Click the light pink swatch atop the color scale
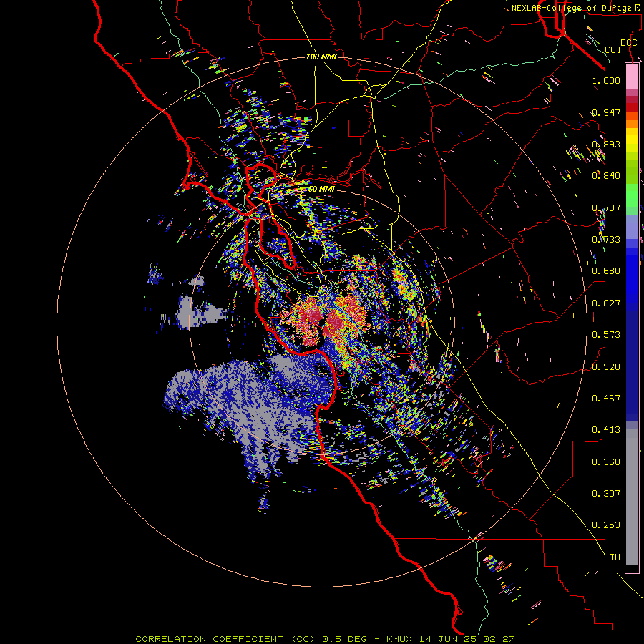The height and width of the screenshot is (644, 644). coord(632,76)
